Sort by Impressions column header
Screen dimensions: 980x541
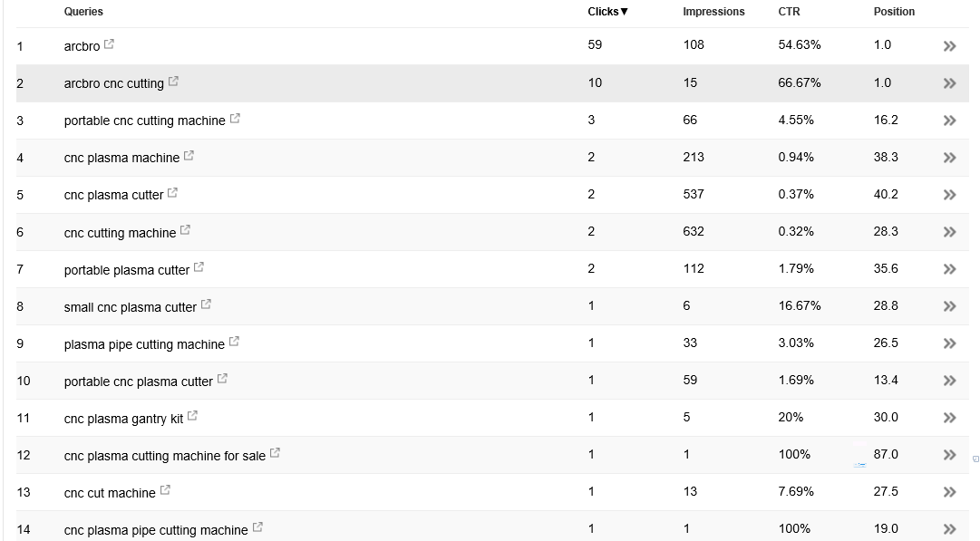click(x=713, y=11)
